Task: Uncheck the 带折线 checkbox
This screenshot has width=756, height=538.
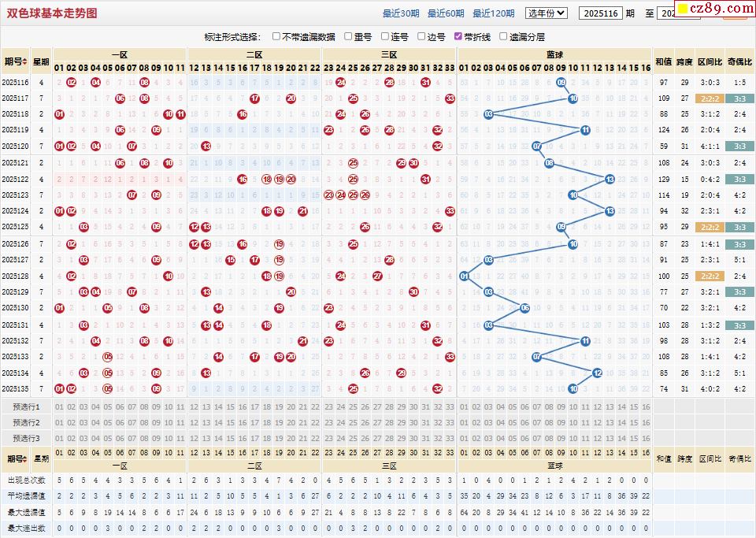Action: [458, 36]
